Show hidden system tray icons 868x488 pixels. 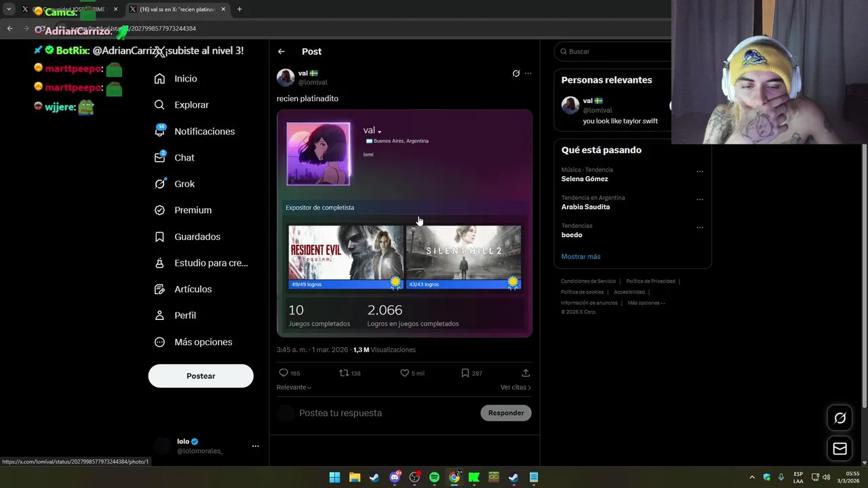(752, 477)
